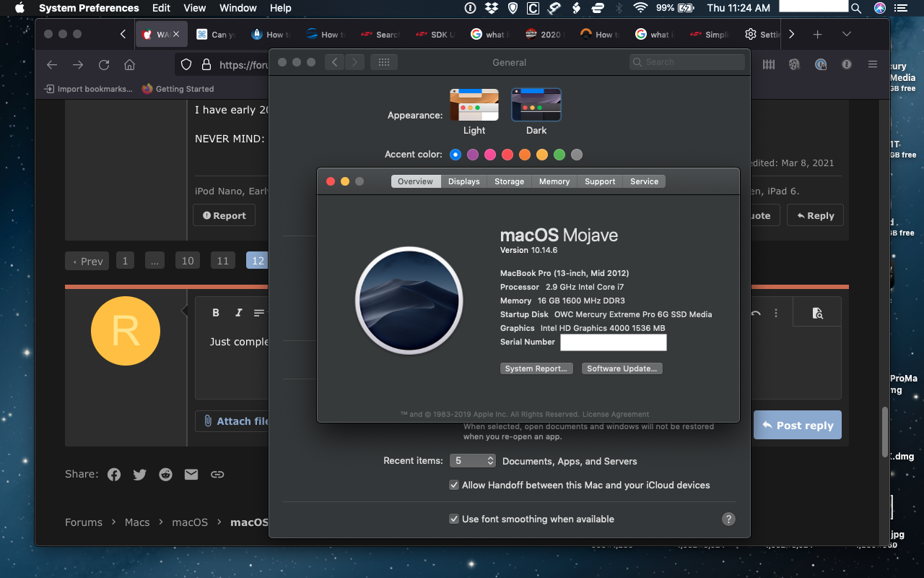Open the Recent items popup menu
This screenshot has width=924, height=578.
[473, 460]
